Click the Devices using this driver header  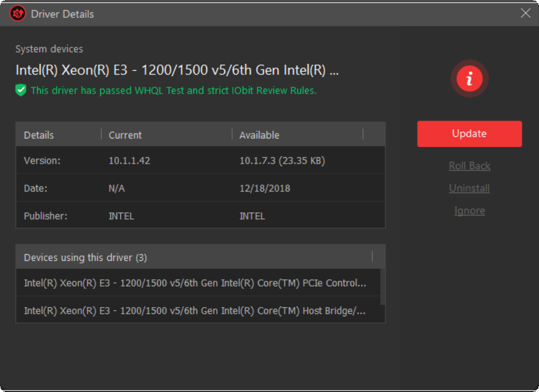tap(200, 257)
